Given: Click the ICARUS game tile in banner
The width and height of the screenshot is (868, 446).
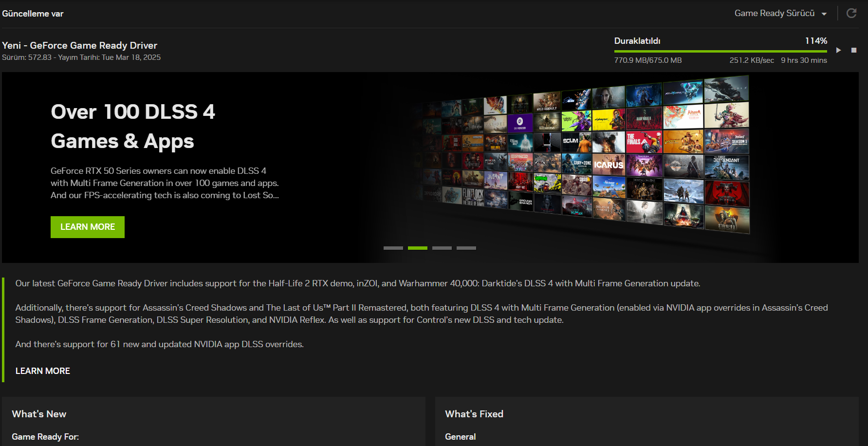Looking at the screenshot, I should 609,165.
